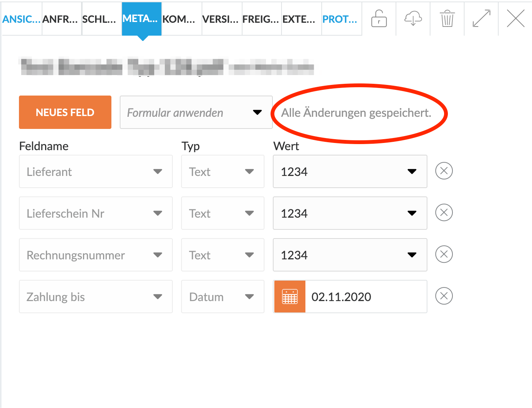
Task: Open the Datum type dropdown
Action: coord(223,297)
